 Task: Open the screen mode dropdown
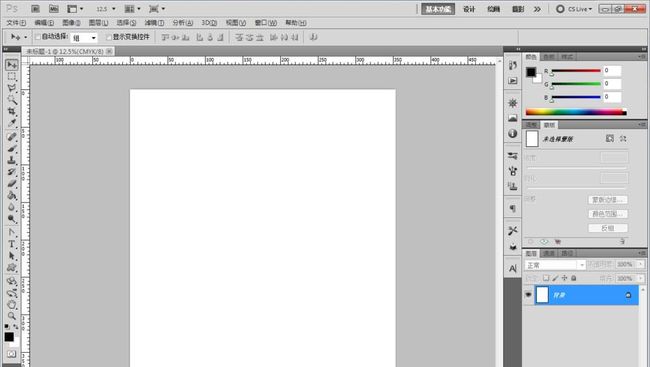point(158,9)
